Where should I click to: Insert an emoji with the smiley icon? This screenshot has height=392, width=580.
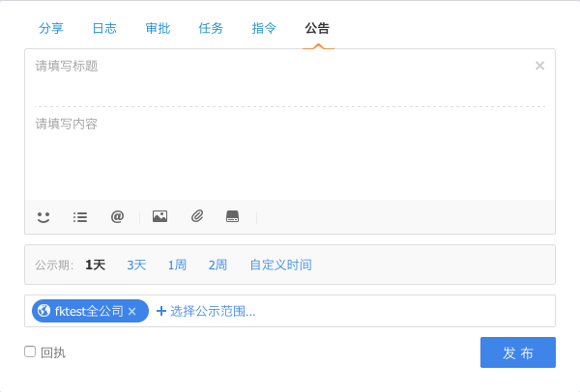pos(43,217)
